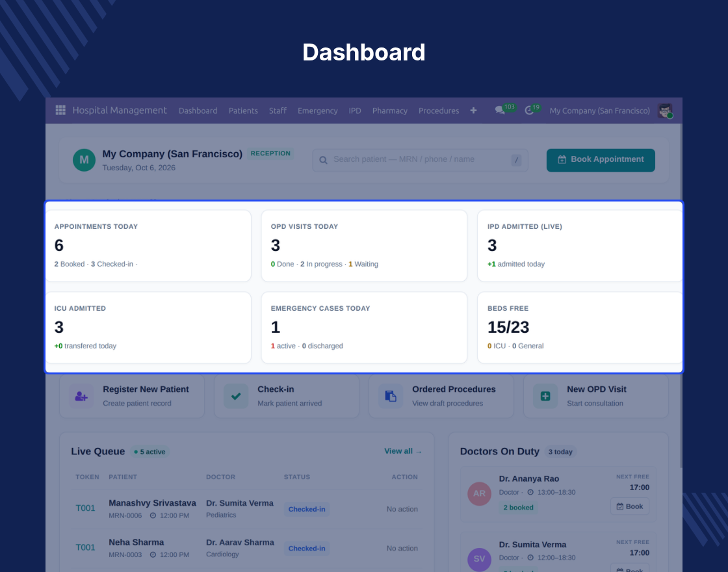The height and width of the screenshot is (572, 728).
Task: Open the Ordered Procedures quick action
Action: (441, 396)
